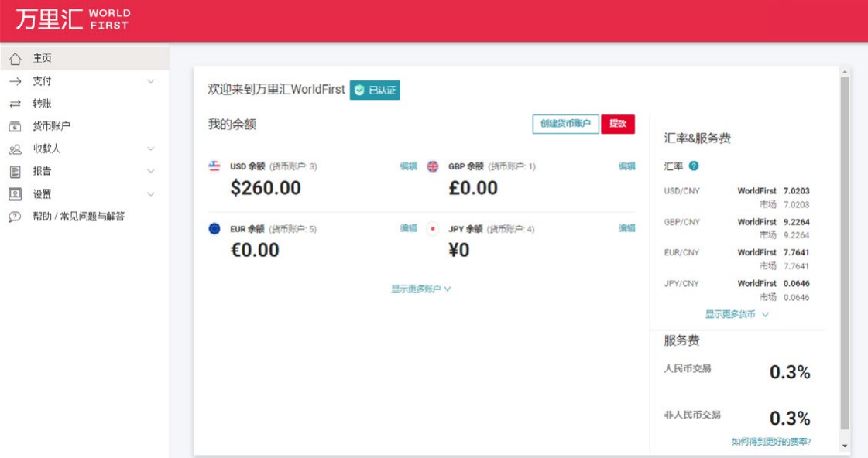
Task: Click the question mark icon beside 汇率
Action: (694, 166)
